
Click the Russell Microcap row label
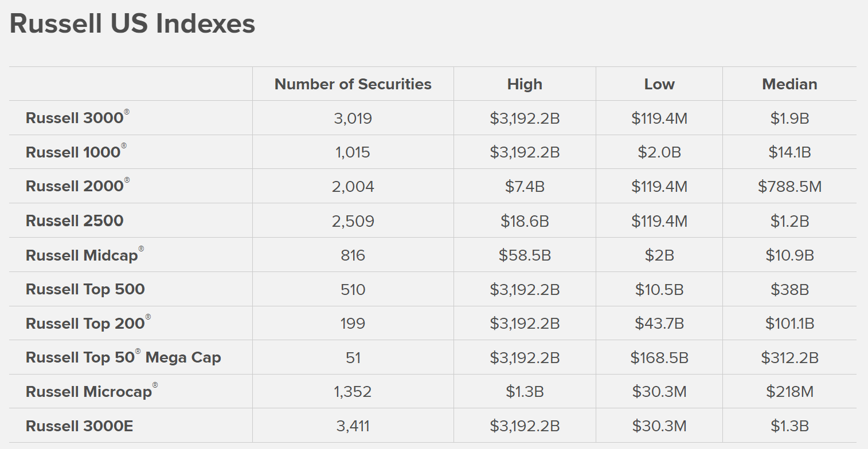tap(92, 392)
